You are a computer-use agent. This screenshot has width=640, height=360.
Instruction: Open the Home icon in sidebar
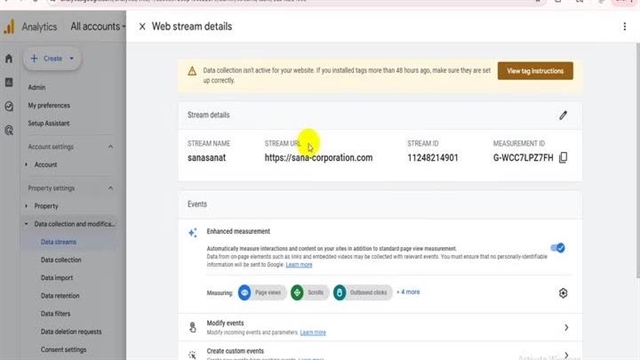tap(9, 58)
